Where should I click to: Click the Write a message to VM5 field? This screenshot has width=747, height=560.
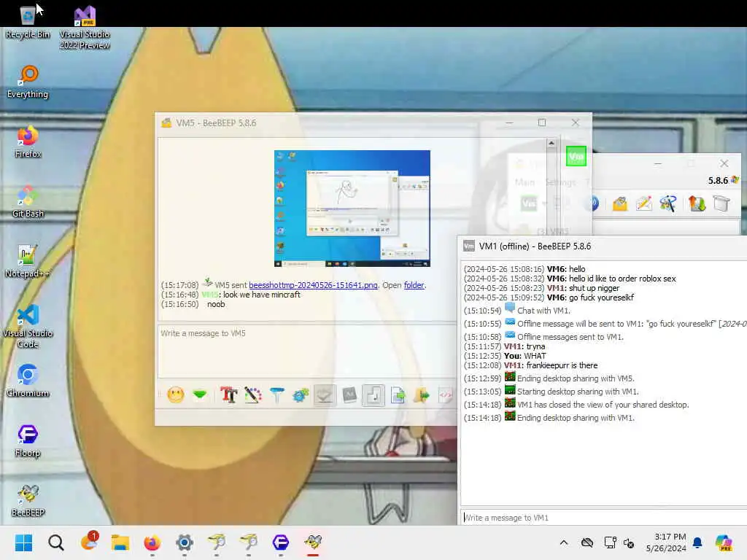pos(307,351)
